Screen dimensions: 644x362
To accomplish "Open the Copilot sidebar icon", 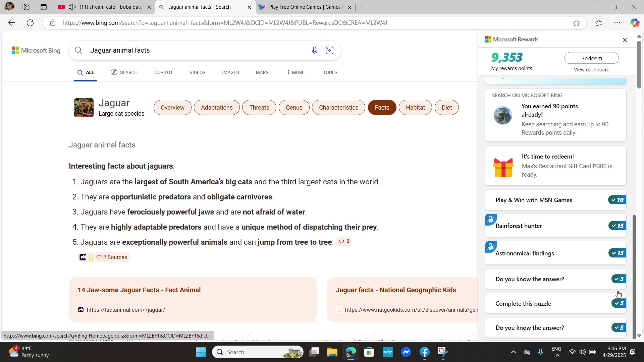I will point(635,23).
